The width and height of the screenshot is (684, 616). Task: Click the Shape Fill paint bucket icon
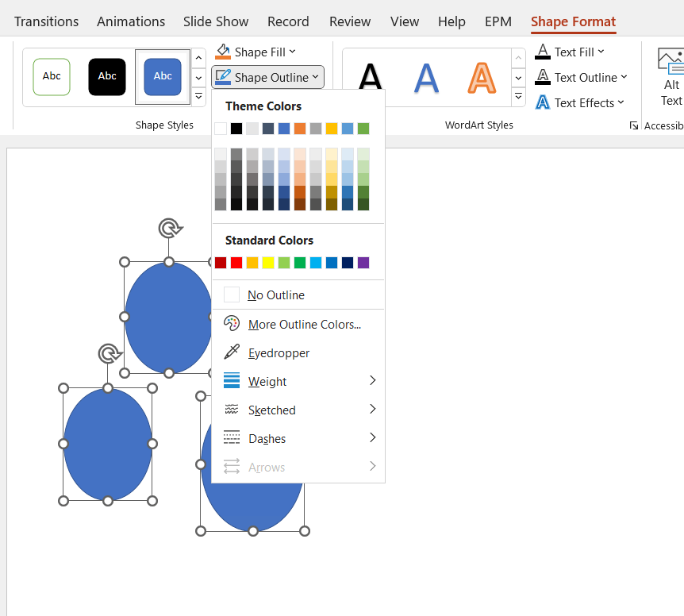click(x=223, y=52)
